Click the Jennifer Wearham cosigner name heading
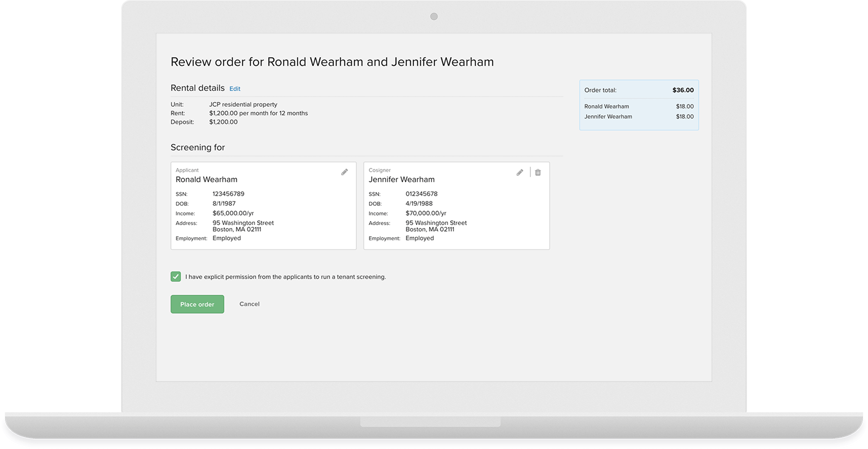 point(402,179)
